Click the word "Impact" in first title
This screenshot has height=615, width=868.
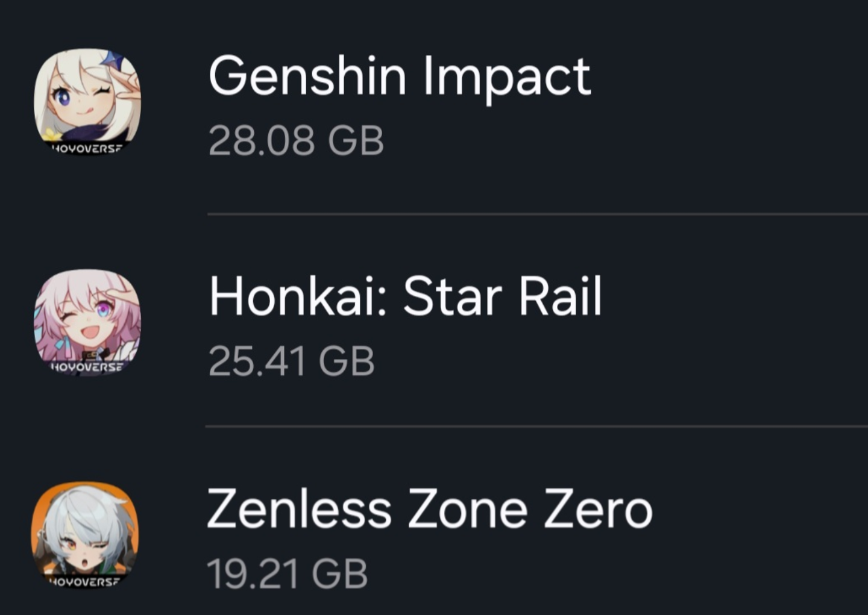(x=506, y=78)
